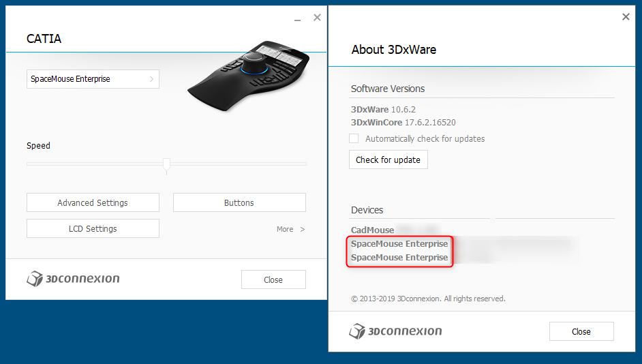Click the Software Versions heading

(x=388, y=89)
